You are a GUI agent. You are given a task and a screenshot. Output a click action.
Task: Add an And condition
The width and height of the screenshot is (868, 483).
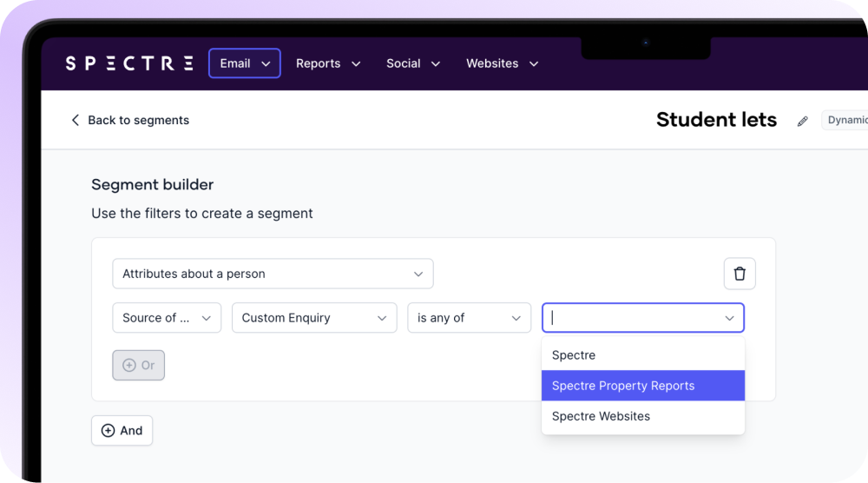click(x=122, y=430)
